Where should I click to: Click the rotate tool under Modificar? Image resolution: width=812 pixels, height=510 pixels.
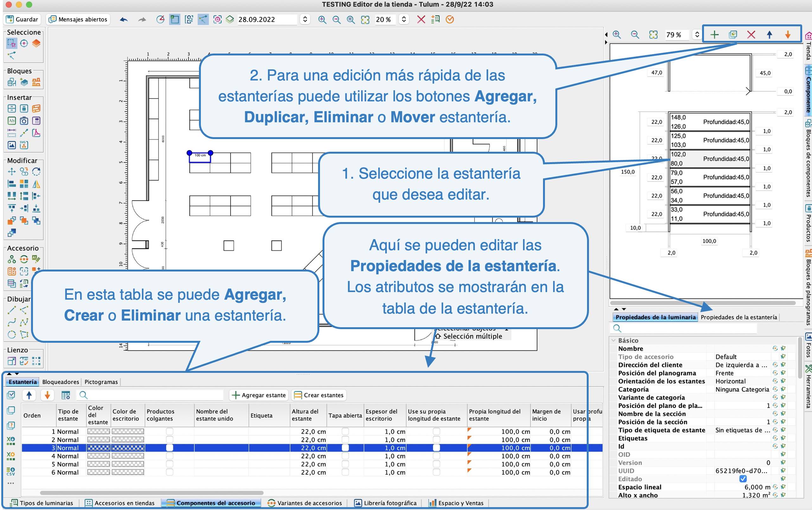36,172
